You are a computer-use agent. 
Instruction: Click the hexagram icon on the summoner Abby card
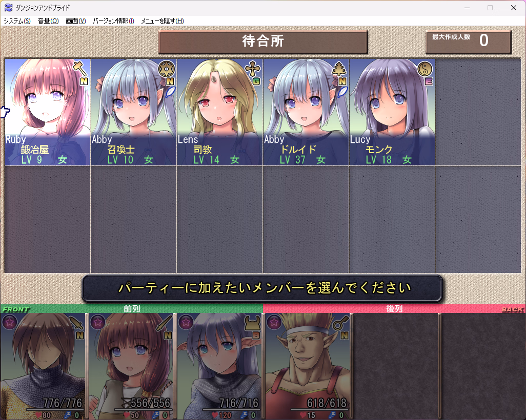click(x=165, y=67)
